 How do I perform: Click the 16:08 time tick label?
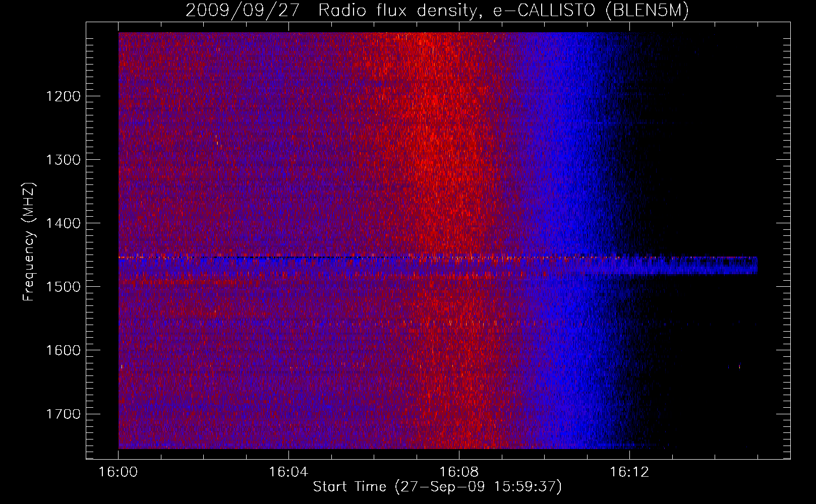click(x=459, y=472)
